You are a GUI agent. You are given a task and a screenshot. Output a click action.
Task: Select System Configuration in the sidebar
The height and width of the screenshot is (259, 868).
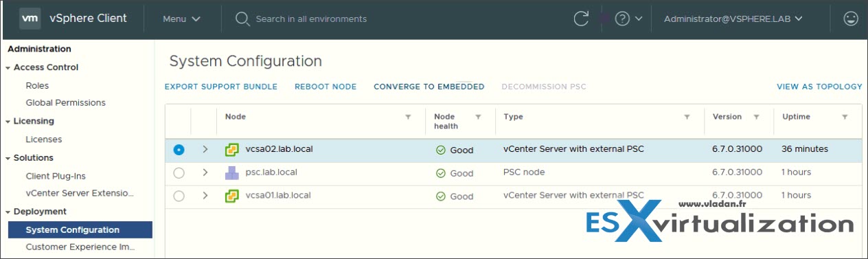pos(80,230)
